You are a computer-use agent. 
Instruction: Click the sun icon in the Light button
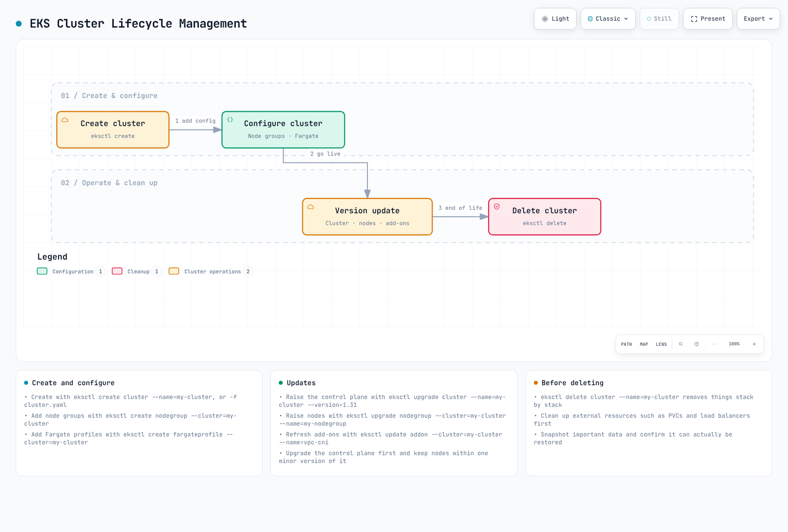tap(545, 19)
